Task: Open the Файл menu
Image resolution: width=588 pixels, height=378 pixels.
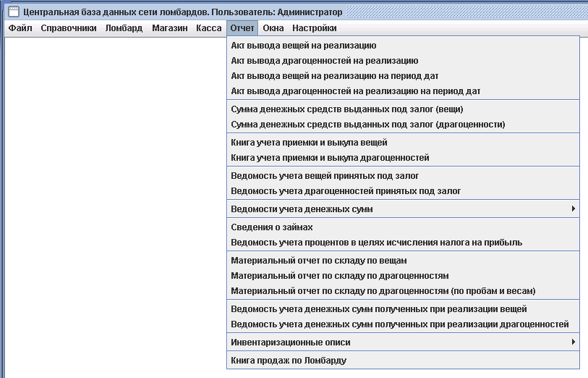Action: [20, 28]
